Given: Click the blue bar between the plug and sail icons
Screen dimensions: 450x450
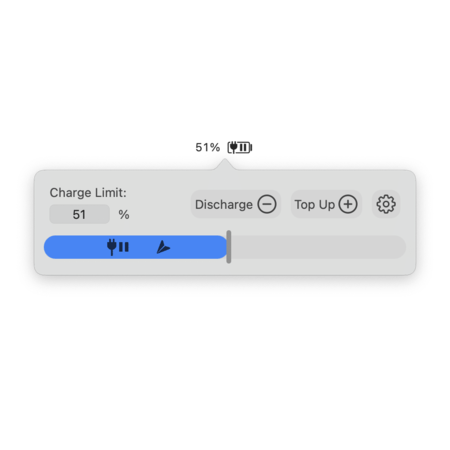Looking at the screenshot, I should click(x=143, y=247).
